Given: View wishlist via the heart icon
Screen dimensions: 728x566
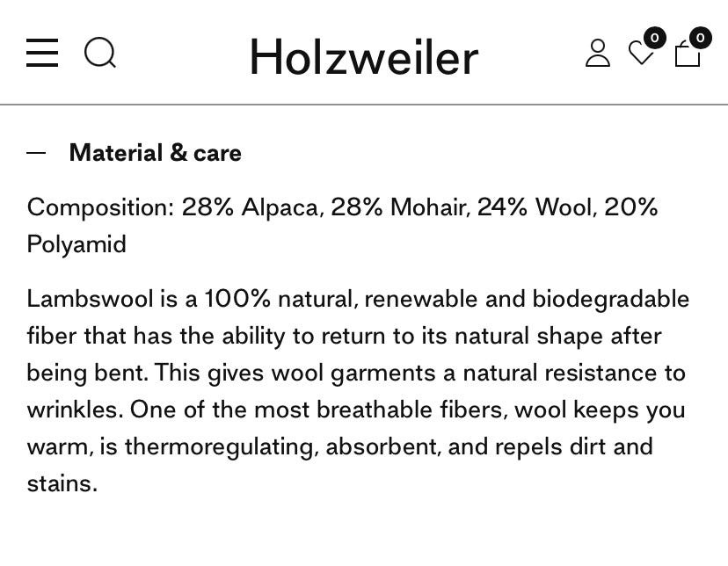Looking at the screenshot, I should (x=641, y=53).
